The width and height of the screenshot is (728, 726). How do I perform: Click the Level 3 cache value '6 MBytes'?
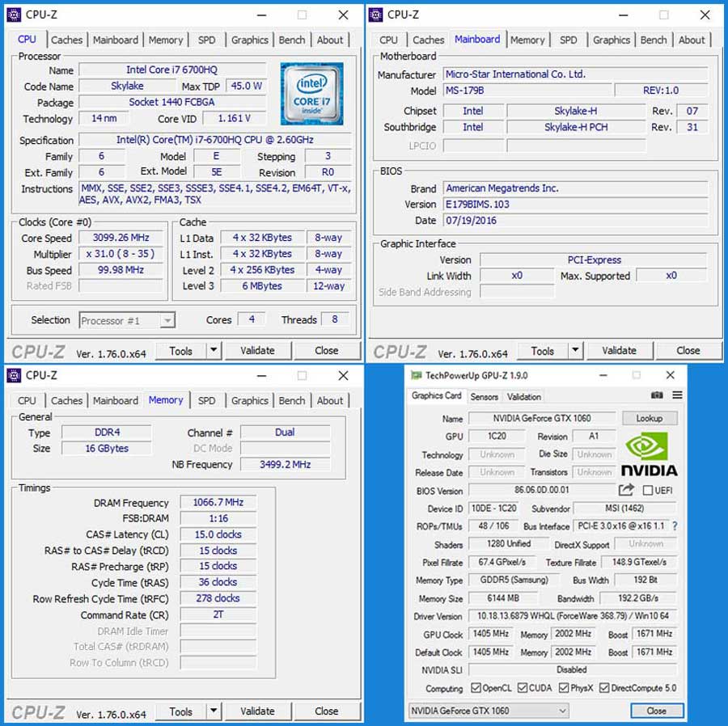[262, 285]
